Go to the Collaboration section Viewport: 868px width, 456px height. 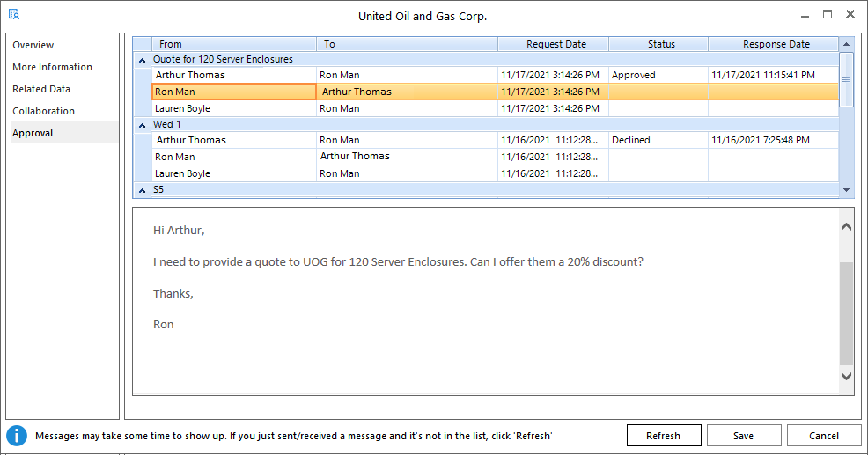(x=43, y=111)
